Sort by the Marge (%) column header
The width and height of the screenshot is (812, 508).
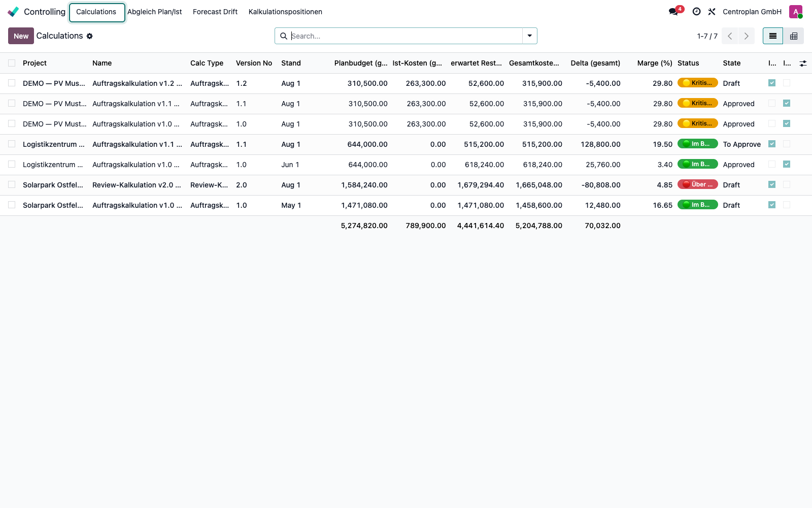(x=655, y=63)
